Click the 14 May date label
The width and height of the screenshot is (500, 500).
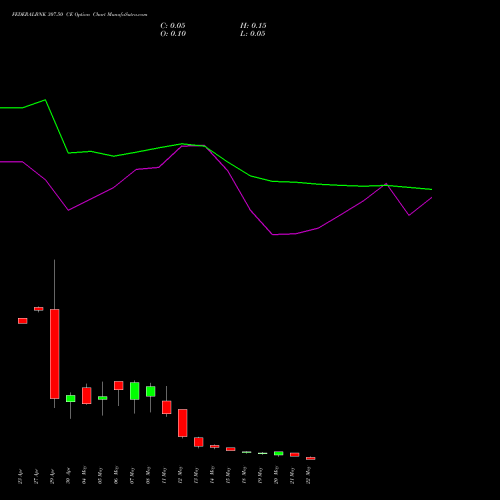point(212,475)
